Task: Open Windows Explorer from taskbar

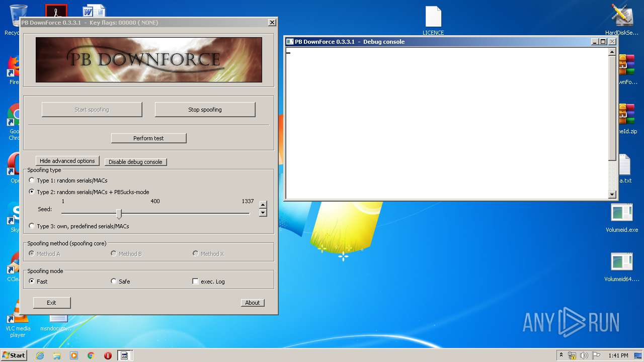Action: coord(57,355)
